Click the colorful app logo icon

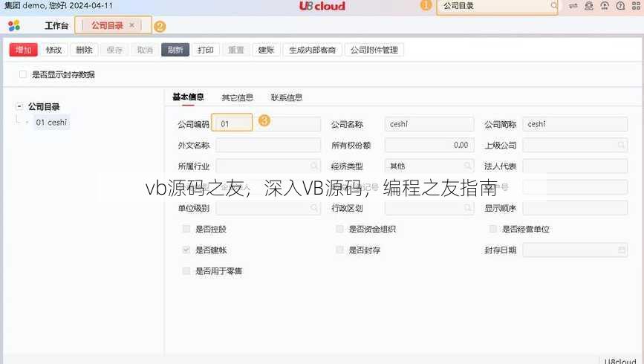[x=14, y=25]
